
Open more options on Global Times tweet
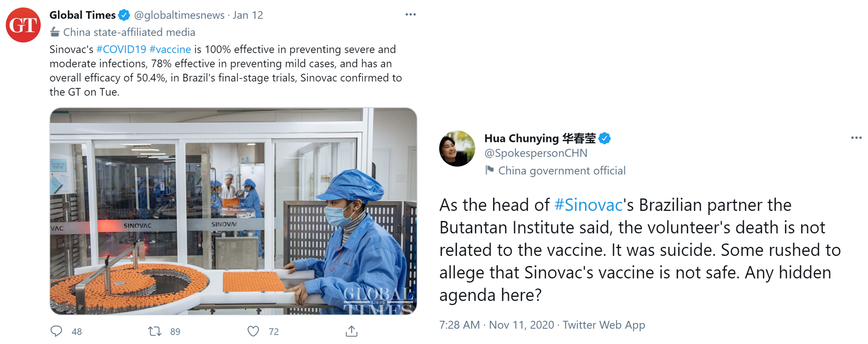click(410, 15)
